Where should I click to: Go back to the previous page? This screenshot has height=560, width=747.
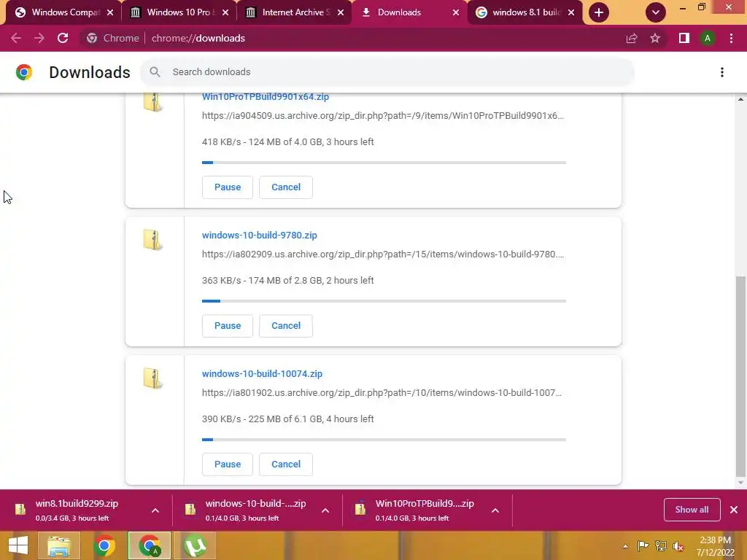[16, 38]
